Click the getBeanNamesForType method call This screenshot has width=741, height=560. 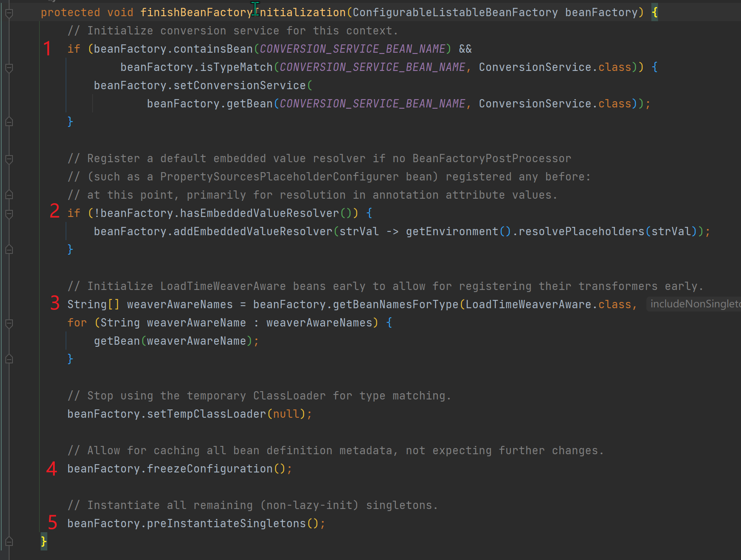coord(395,304)
